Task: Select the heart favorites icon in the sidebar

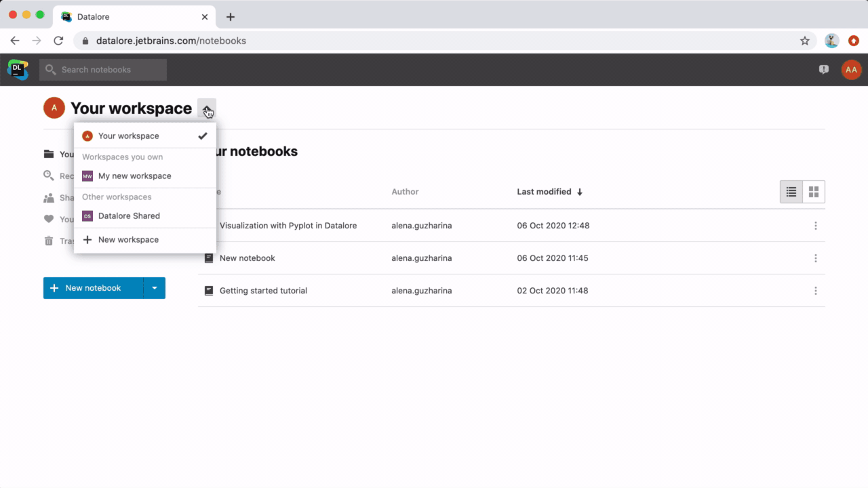Action: 49,219
